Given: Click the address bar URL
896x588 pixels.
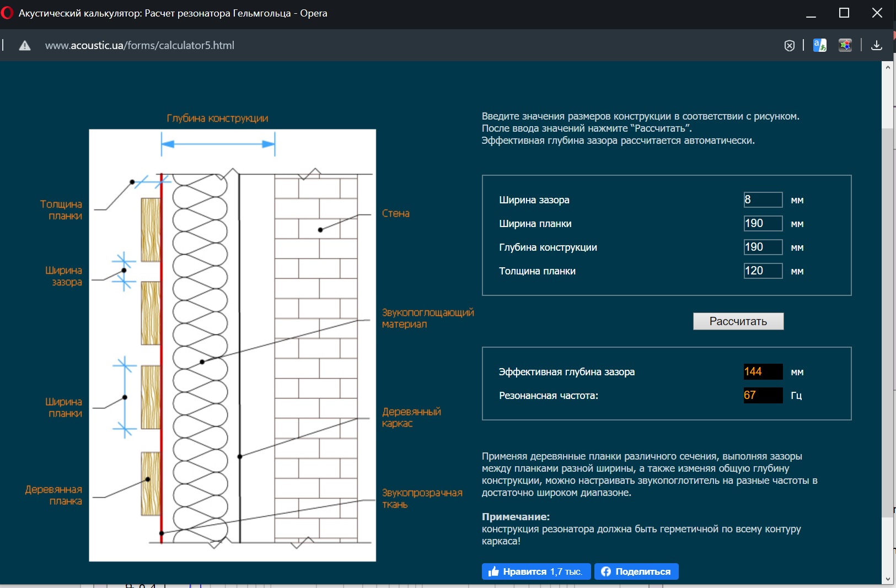Looking at the screenshot, I should point(140,46).
